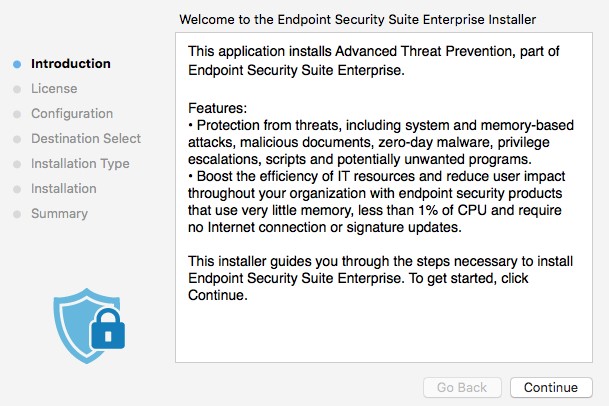Jump to the Installation Type step label

pyautogui.click(x=80, y=164)
